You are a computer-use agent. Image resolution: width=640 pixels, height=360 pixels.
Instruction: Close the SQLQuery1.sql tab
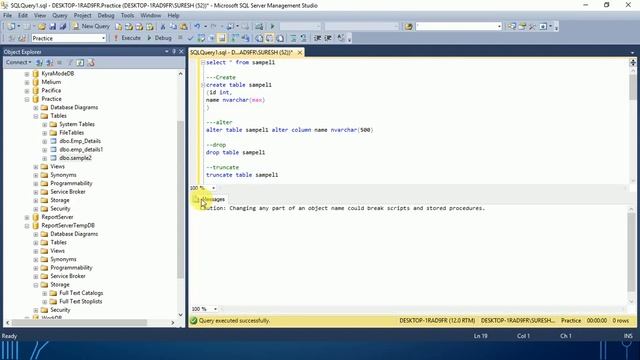click(x=300, y=53)
